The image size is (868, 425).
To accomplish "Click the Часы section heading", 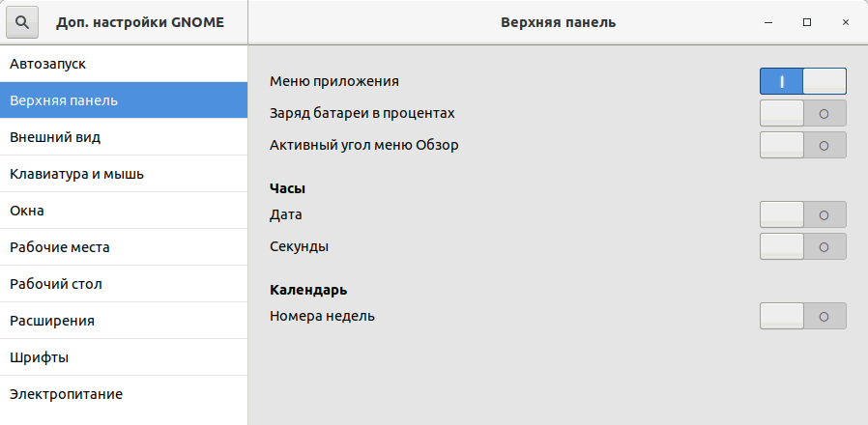I will tap(287, 188).
